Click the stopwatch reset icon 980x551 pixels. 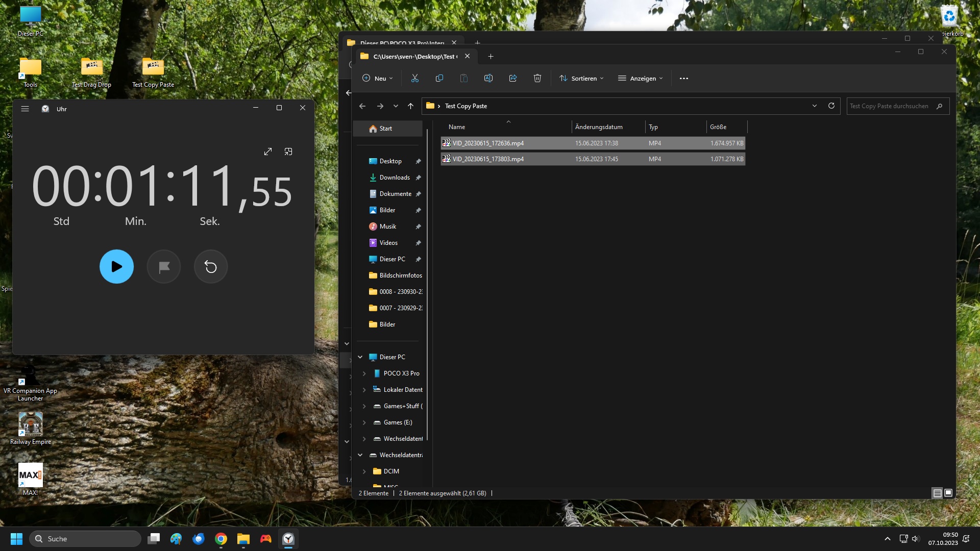(210, 266)
